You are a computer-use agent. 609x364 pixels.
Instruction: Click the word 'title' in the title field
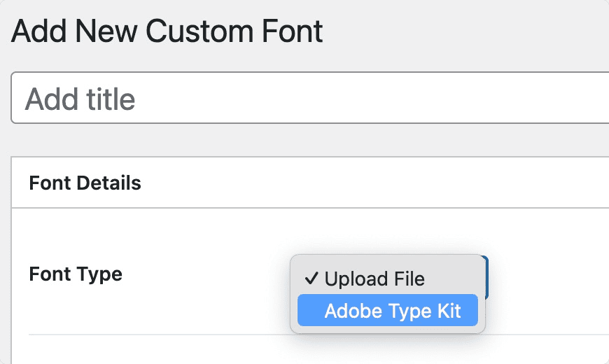(x=108, y=99)
